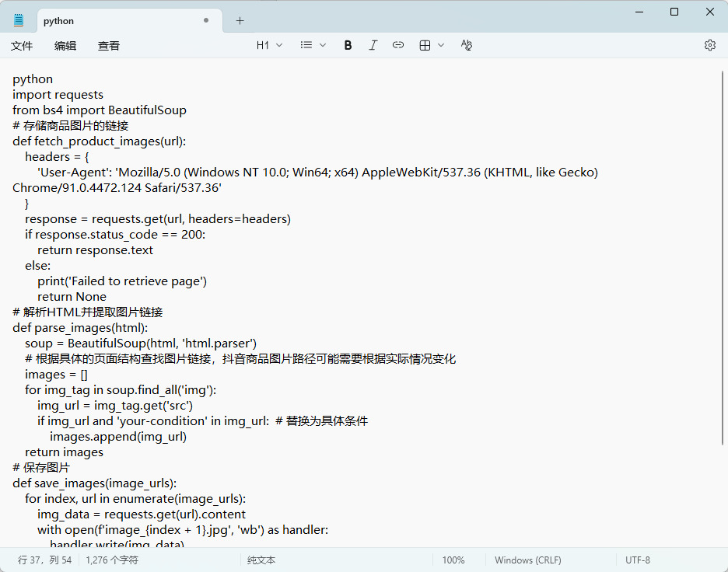Click the line "soup = BeautifulSoup(html, 'html.parser')"
The image size is (728, 572).
click(x=141, y=344)
